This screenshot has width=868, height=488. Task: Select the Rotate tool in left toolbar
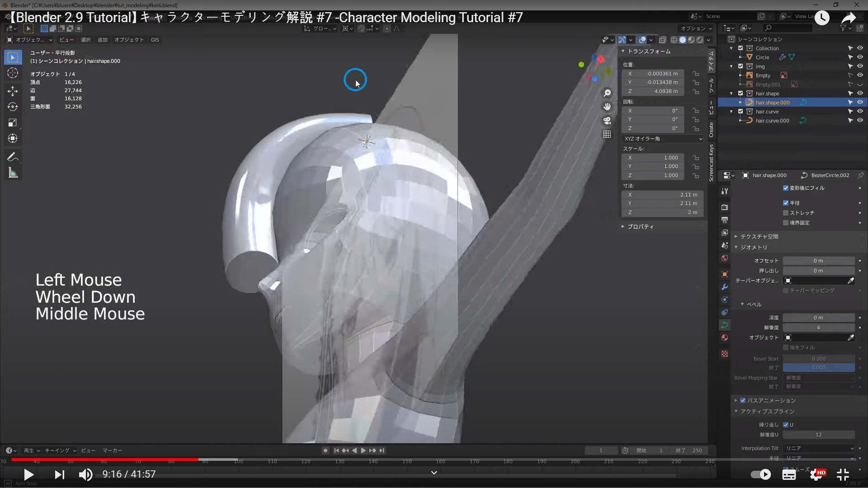[13, 107]
